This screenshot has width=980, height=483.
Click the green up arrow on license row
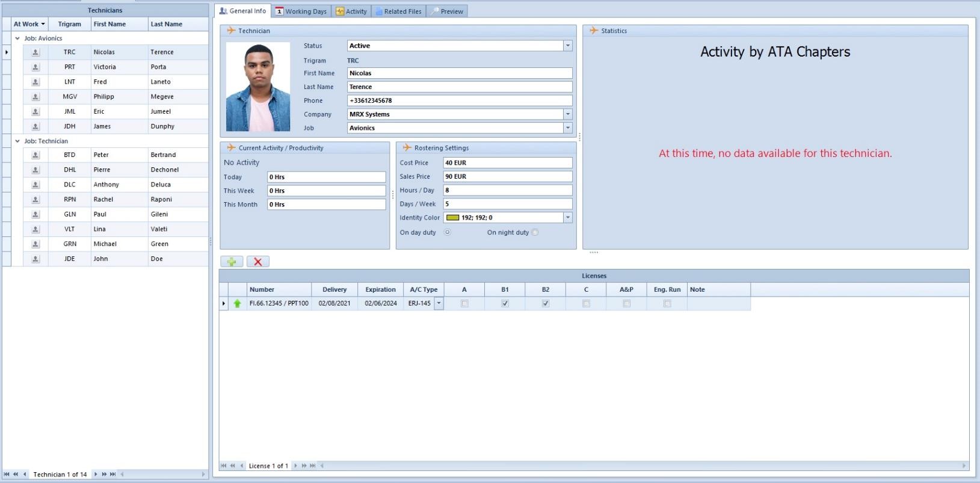pos(237,304)
